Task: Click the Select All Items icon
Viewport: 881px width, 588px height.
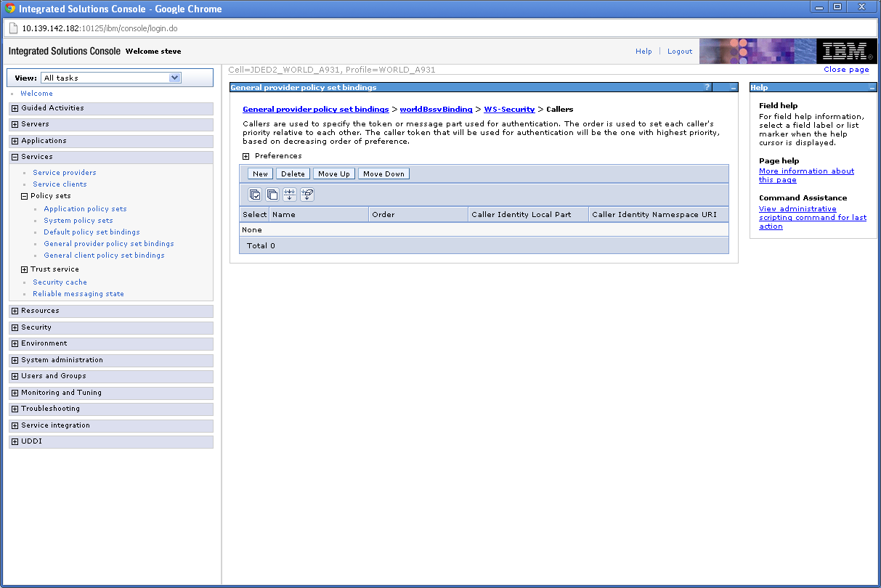Action: click(255, 195)
